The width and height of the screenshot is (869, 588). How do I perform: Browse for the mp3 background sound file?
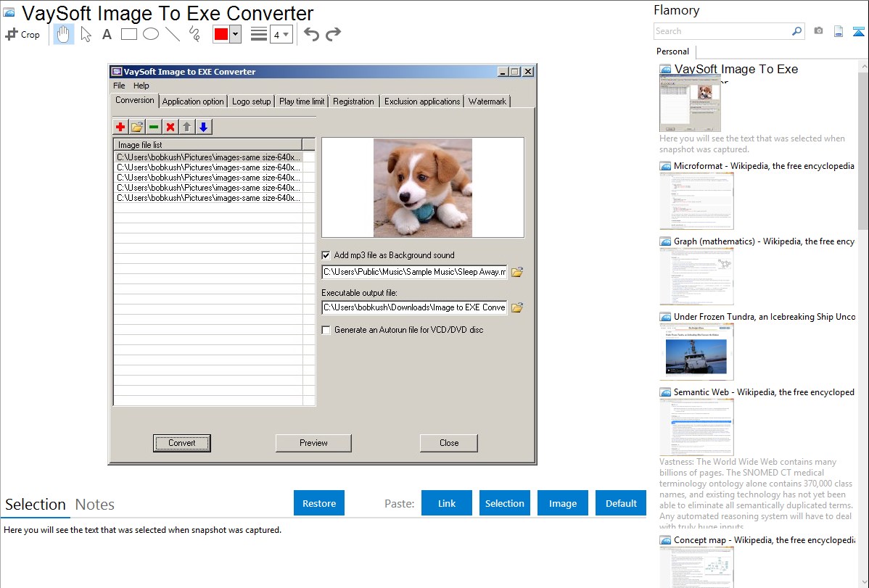[517, 272]
